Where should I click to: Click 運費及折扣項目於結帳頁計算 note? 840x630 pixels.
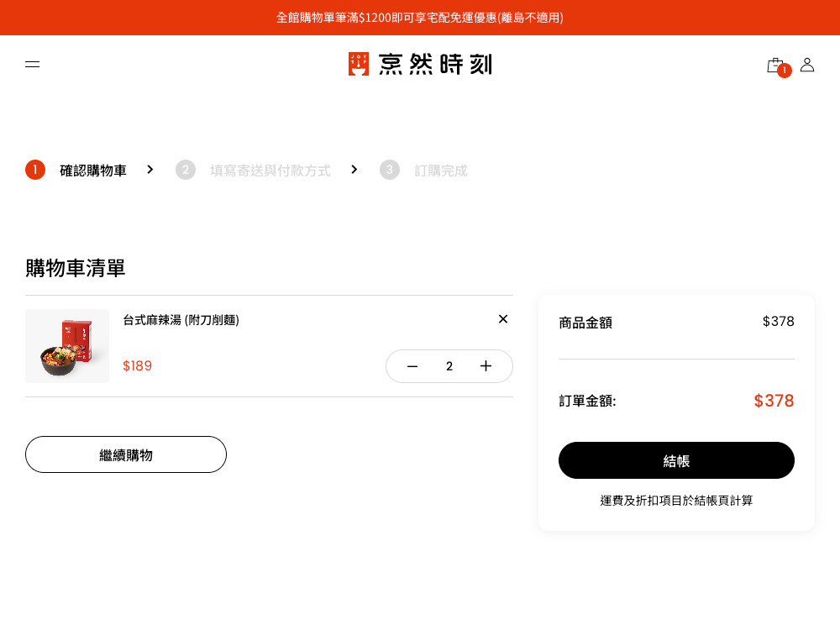676,501
